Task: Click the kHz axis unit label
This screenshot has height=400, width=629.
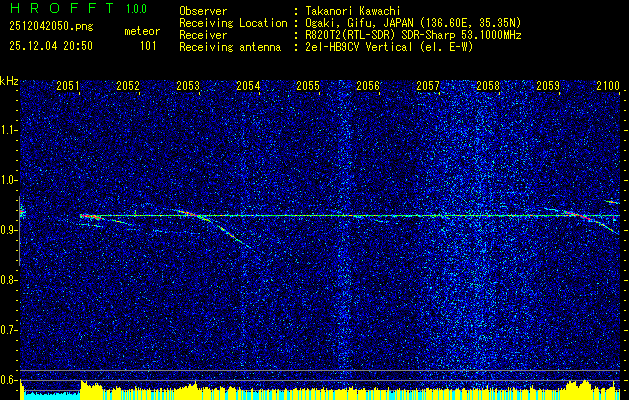Action: point(9,81)
